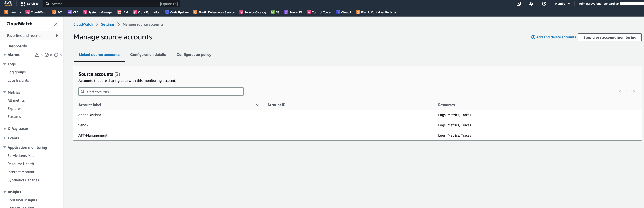Expand X-Ray traces section
The height and width of the screenshot is (208, 644).
pyautogui.click(x=5, y=129)
